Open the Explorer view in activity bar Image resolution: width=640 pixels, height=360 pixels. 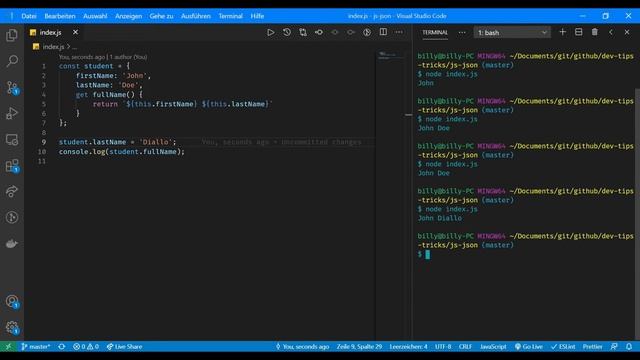coord(12,35)
